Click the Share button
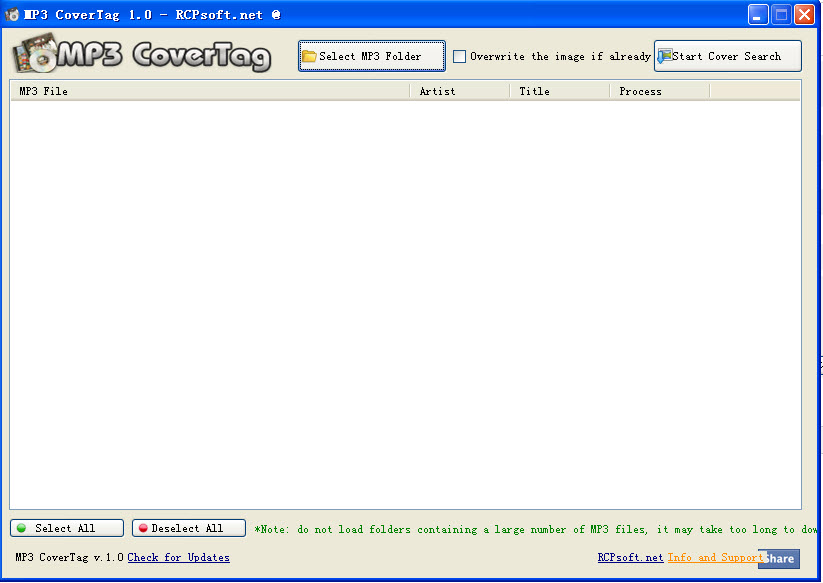This screenshot has width=823, height=583. pyautogui.click(x=780, y=559)
